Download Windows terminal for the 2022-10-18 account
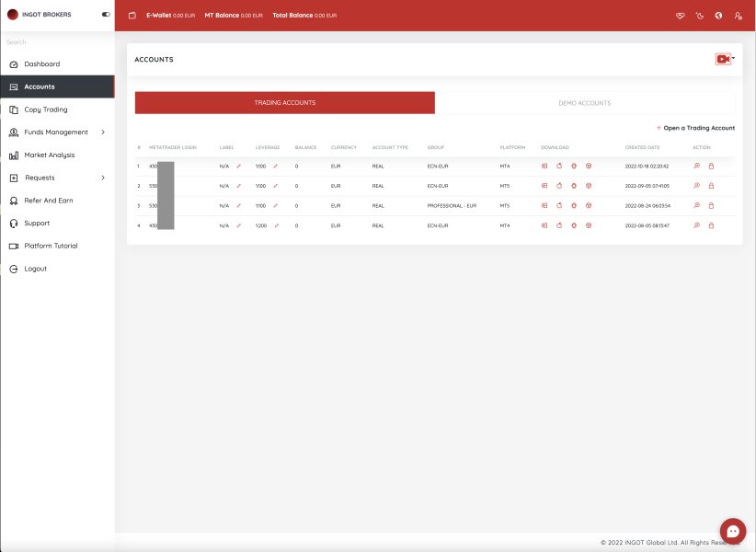756x552 pixels. coord(544,166)
